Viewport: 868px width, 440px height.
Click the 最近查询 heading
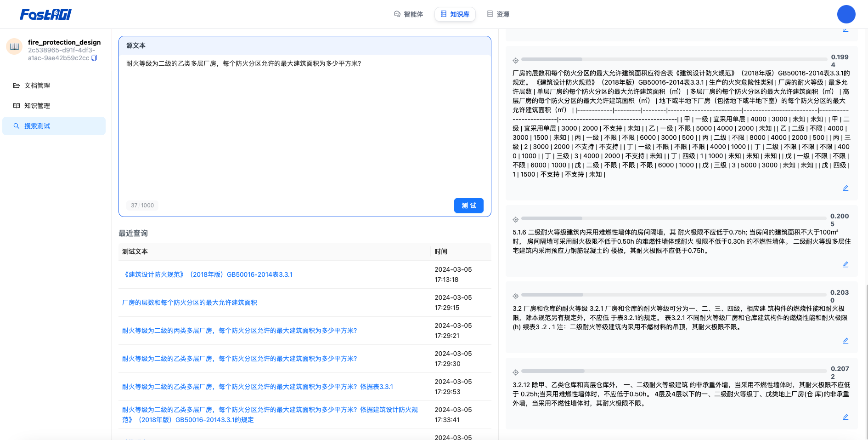tap(133, 233)
